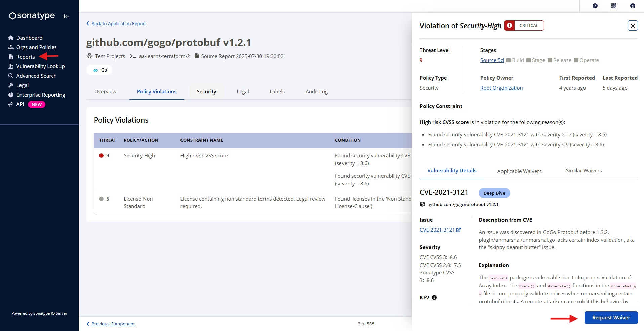Switch to the Legal tab

tap(243, 92)
